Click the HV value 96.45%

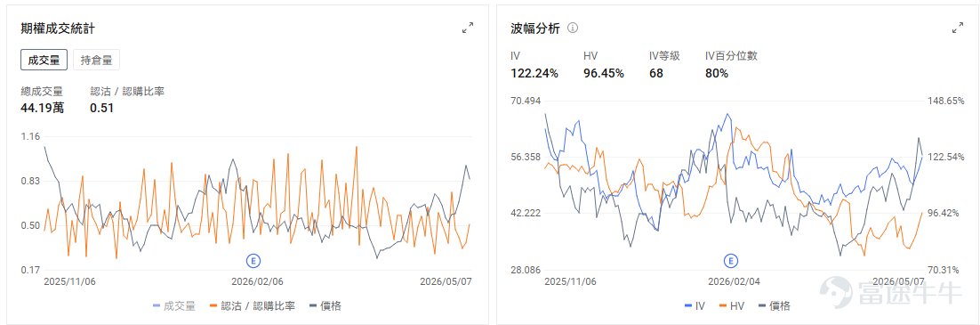[x=604, y=73]
